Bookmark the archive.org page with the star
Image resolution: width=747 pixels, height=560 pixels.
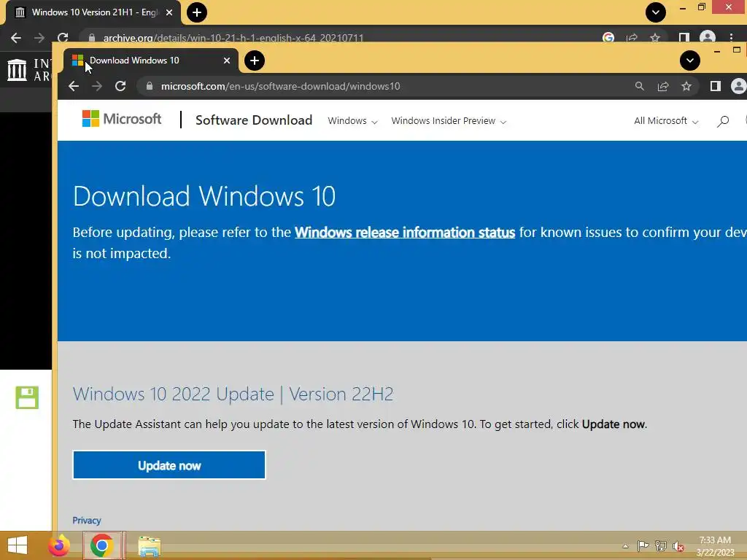(x=656, y=37)
